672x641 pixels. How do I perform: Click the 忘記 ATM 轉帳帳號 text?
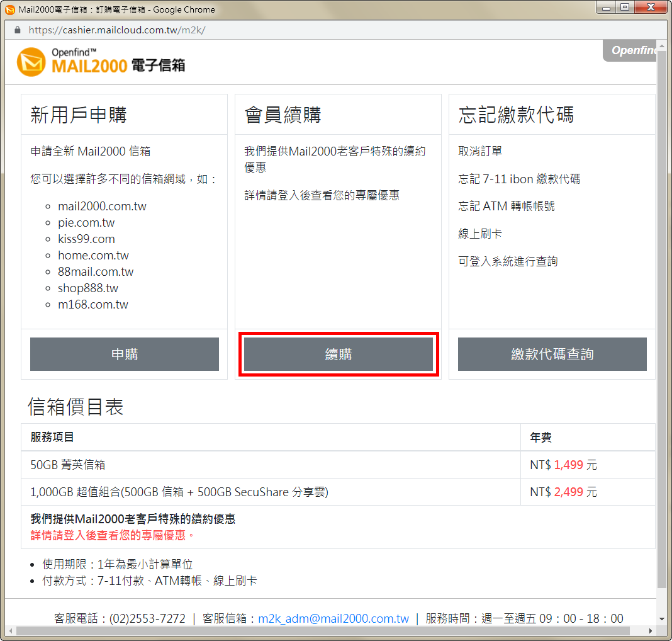(506, 207)
